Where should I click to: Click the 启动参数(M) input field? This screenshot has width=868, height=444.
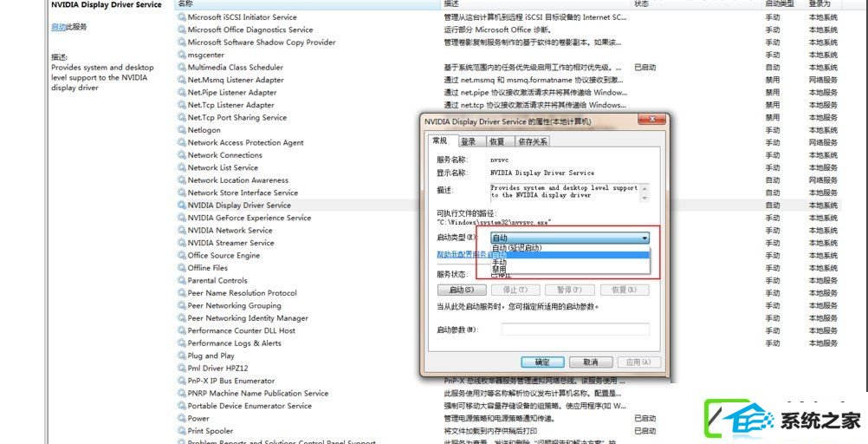pos(575,330)
